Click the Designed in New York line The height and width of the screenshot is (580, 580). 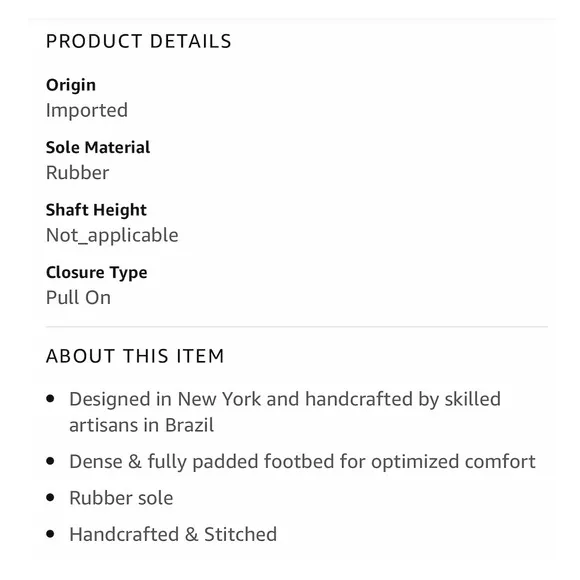tap(285, 399)
